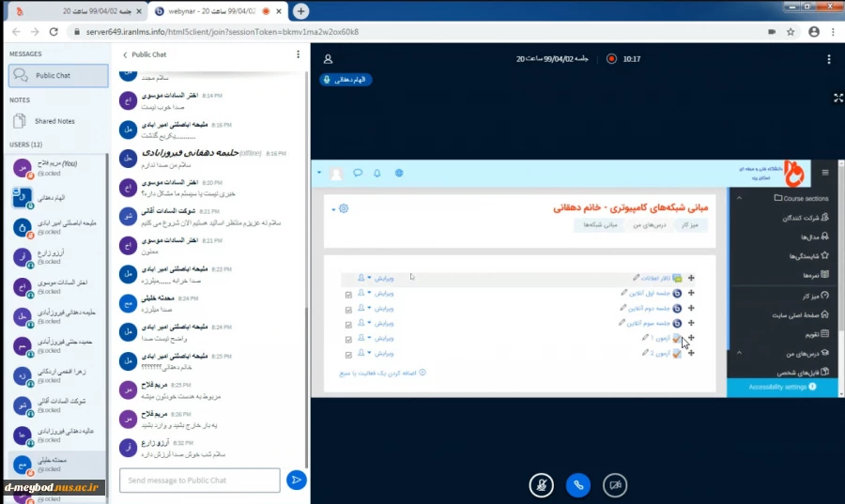Reload the browser page
This screenshot has height=504, width=845.
[x=54, y=32]
